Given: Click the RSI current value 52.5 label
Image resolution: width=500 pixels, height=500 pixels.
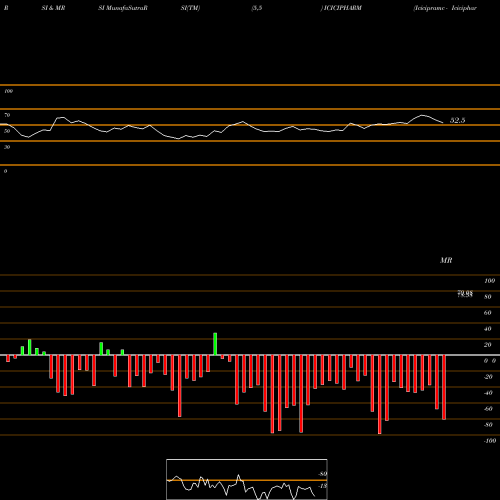Looking at the screenshot, I should (x=457, y=120).
